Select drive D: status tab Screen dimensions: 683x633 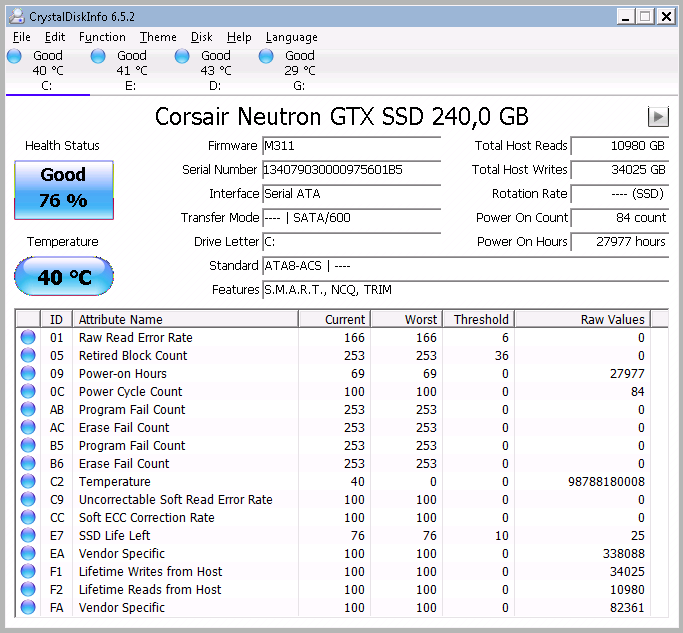(x=215, y=71)
